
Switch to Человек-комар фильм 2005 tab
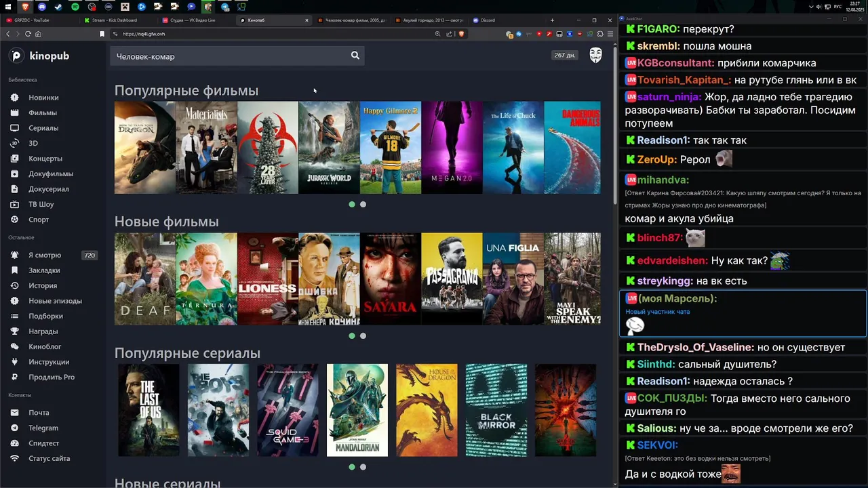point(351,20)
